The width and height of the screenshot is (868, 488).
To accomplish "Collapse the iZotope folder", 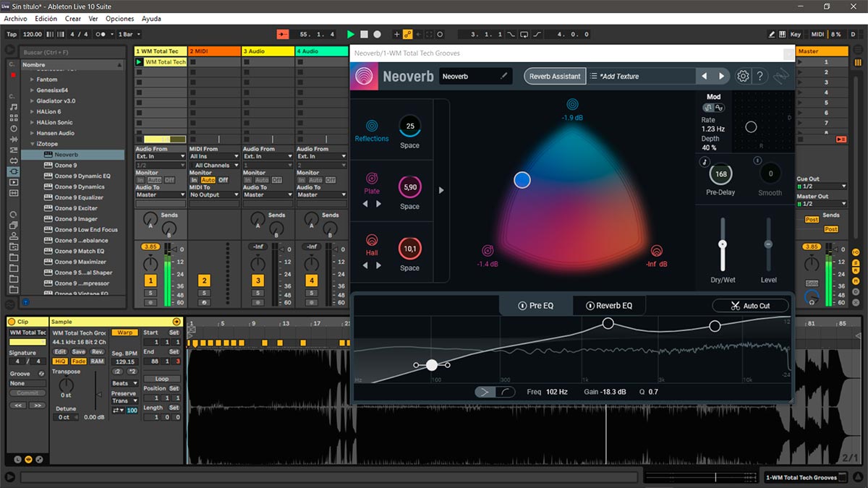I will point(33,144).
